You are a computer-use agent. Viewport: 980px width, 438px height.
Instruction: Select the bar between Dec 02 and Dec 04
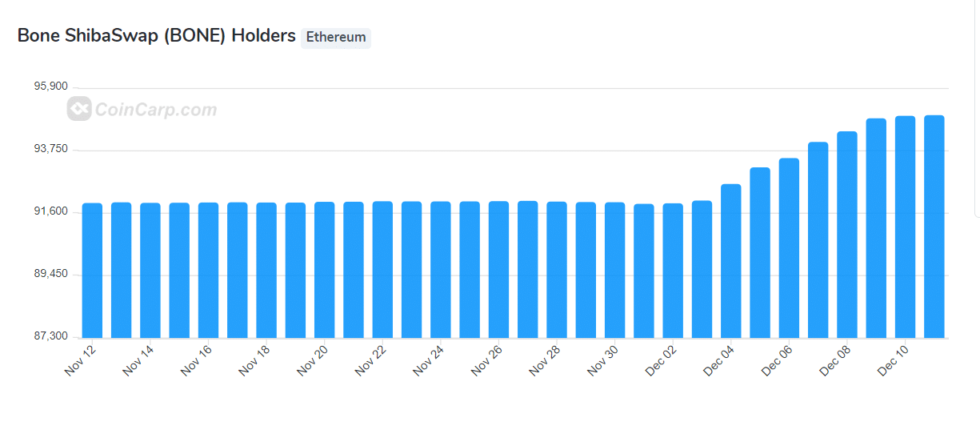[702, 269]
